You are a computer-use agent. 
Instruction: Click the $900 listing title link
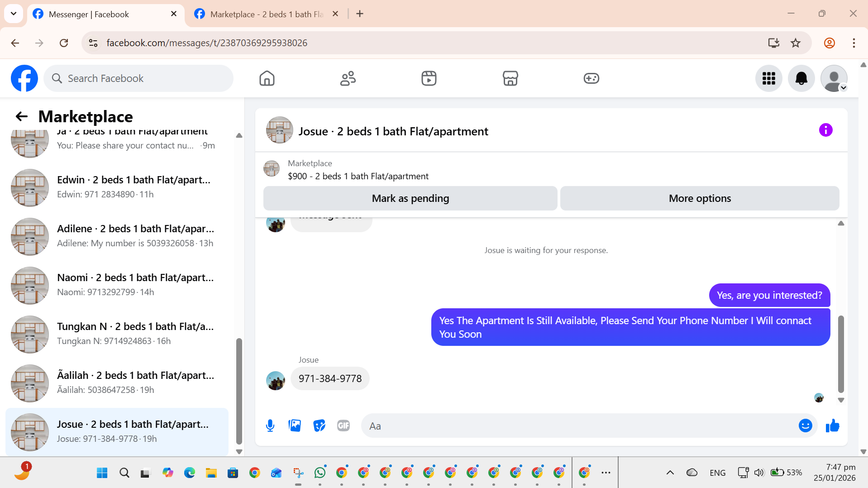(x=358, y=176)
